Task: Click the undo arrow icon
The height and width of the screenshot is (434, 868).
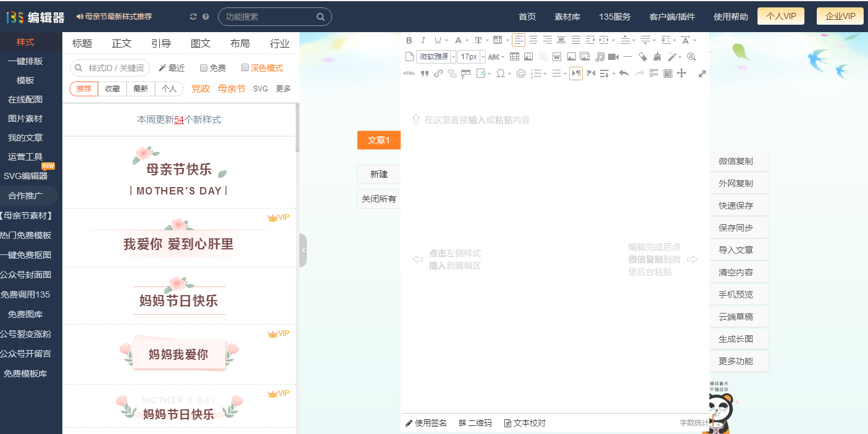Action: tap(624, 73)
